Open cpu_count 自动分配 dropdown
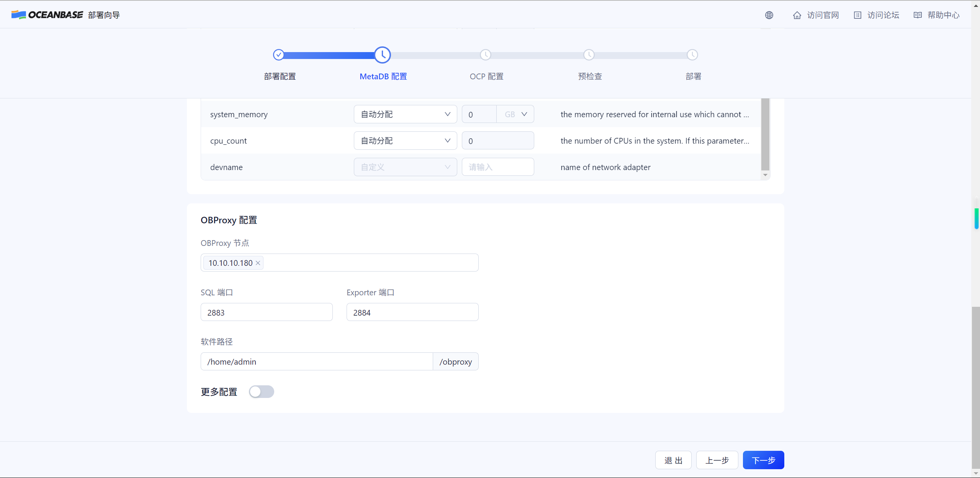This screenshot has height=478, width=980. pyautogui.click(x=405, y=141)
